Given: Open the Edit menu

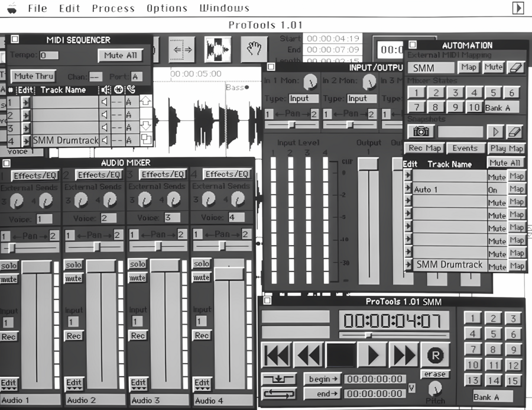Looking at the screenshot, I should pyautogui.click(x=69, y=8).
